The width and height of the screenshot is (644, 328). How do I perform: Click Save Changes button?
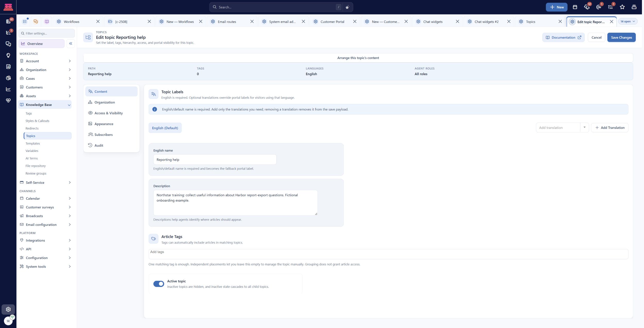point(621,37)
